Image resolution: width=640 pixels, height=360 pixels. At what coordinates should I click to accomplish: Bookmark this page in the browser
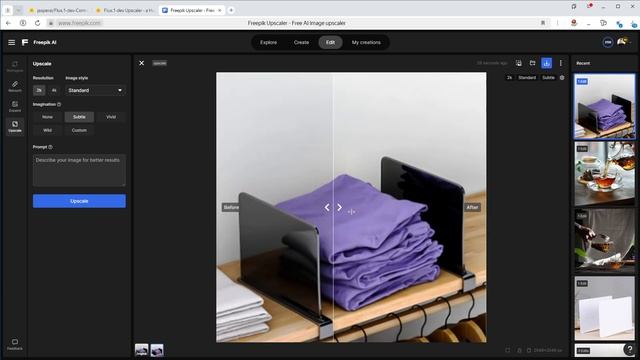pyautogui.click(x=543, y=23)
